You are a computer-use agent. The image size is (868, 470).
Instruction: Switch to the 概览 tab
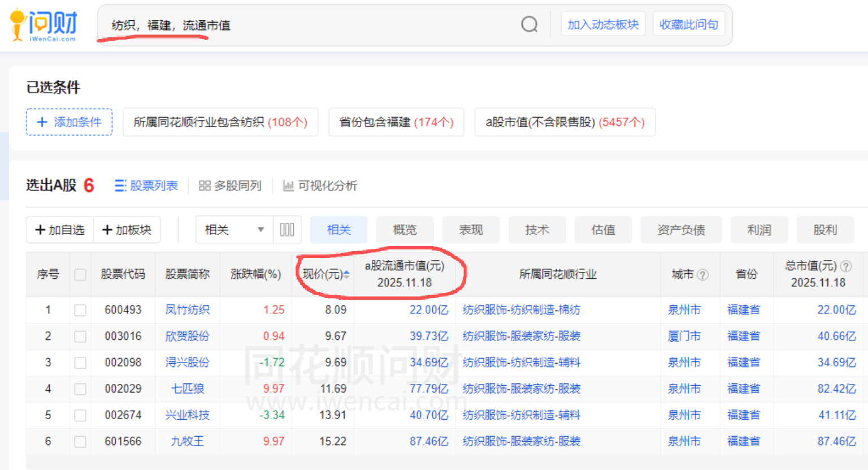pyautogui.click(x=405, y=230)
